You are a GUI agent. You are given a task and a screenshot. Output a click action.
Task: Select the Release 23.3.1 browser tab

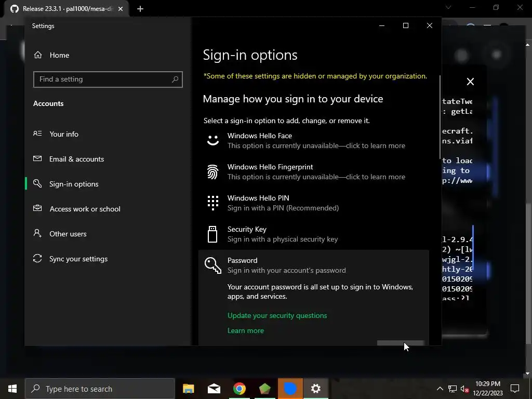pos(66,9)
